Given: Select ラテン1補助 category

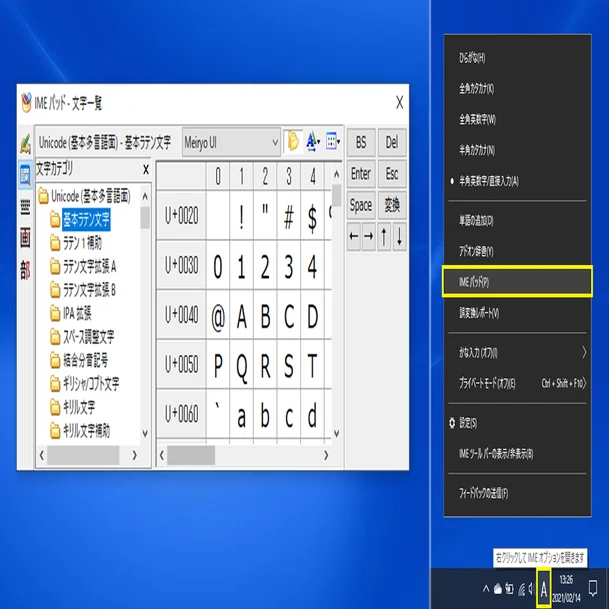Looking at the screenshot, I should coord(82,244).
